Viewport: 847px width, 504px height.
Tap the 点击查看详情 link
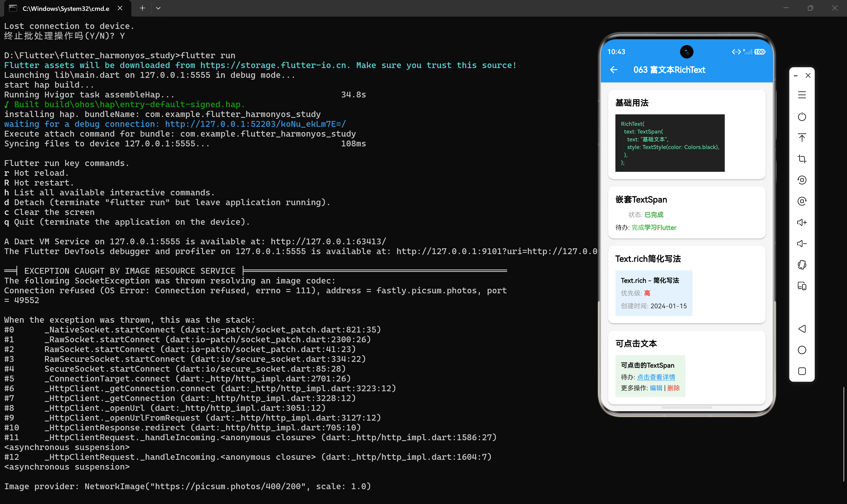click(656, 377)
